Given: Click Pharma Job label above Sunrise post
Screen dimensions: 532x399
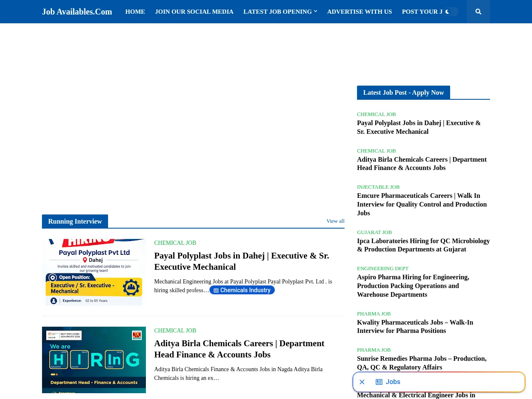Looking at the screenshot, I should click(x=374, y=350).
